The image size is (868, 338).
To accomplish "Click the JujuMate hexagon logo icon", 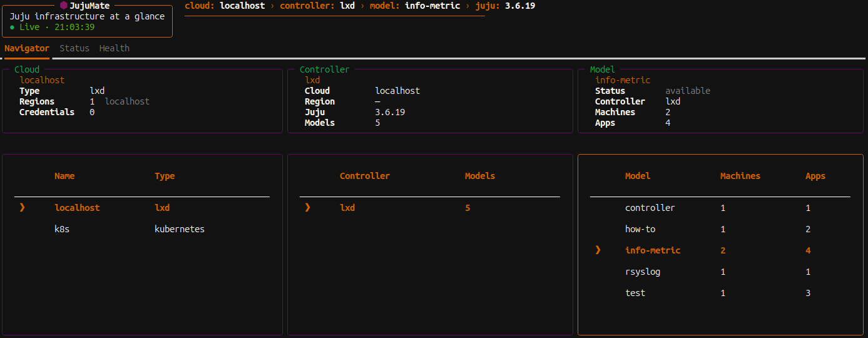I will click(x=64, y=6).
